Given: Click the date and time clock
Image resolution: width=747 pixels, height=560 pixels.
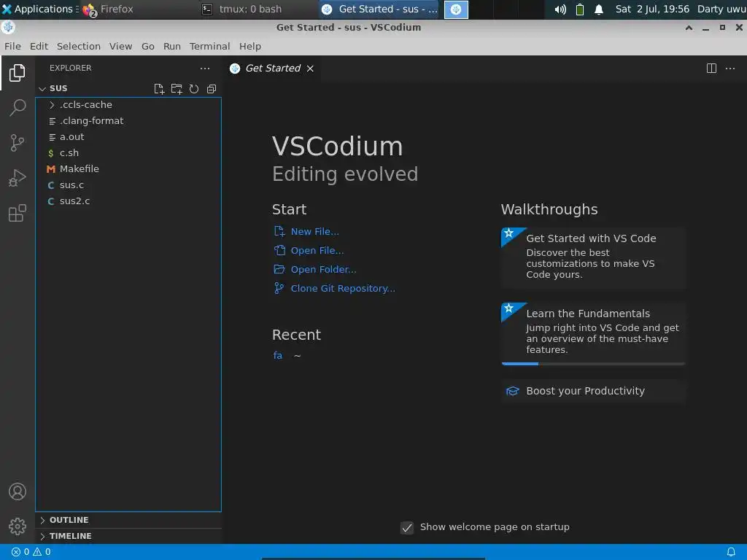Looking at the screenshot, I should (x=652, y=9).
